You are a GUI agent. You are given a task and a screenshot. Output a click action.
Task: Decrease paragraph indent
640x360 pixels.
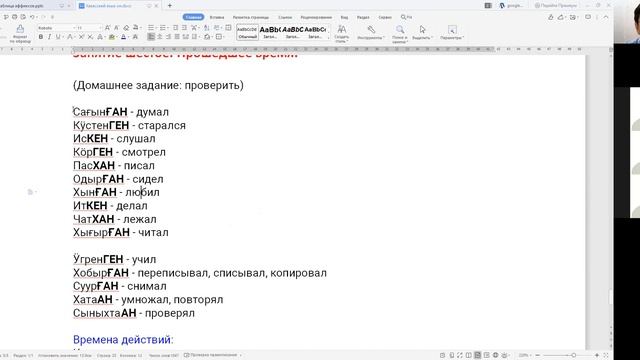pos(176,28)
